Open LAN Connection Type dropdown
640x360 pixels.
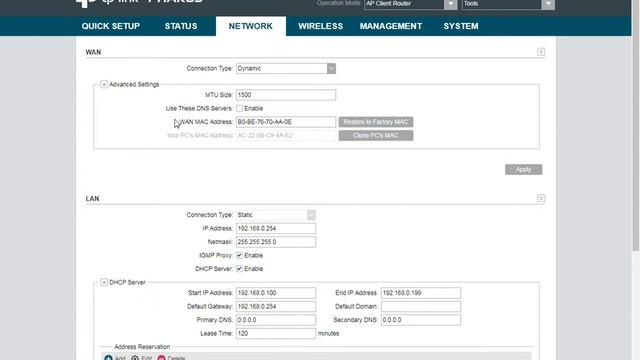[x=276, y=215]
